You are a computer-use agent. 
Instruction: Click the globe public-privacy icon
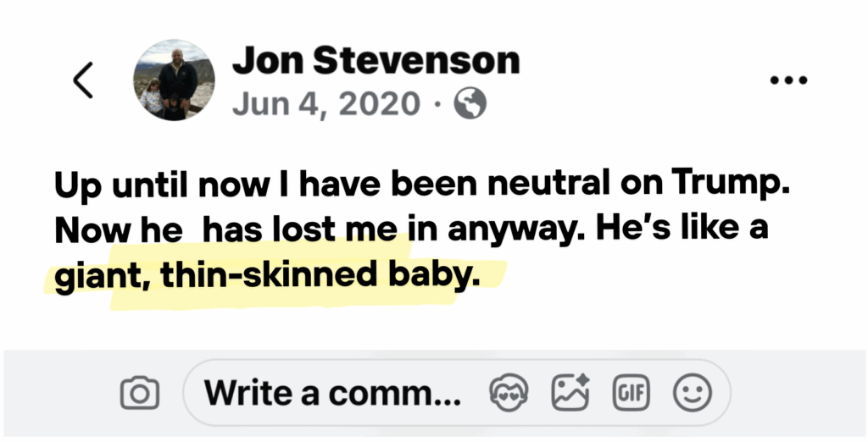(470, 103)
